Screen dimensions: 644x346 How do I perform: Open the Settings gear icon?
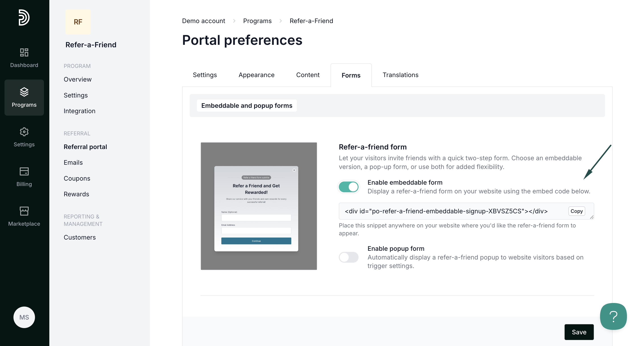click(x=24, y=132)
